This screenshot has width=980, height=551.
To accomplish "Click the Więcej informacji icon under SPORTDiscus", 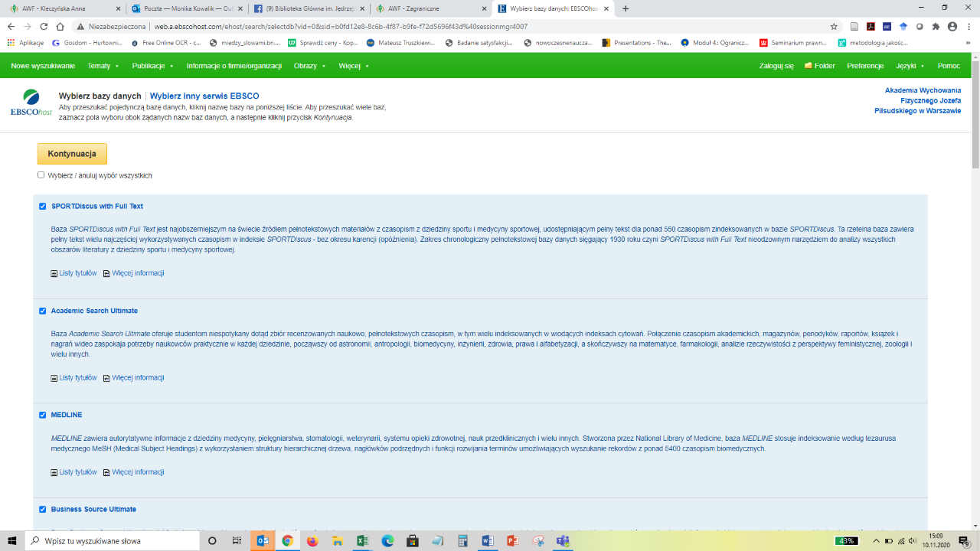I will [x=106, y=273].
